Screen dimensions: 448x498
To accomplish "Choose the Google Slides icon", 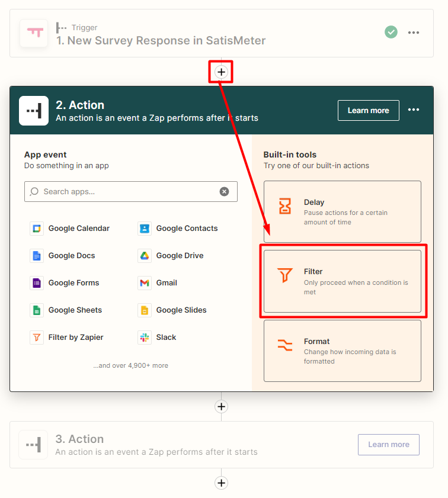I will pyautogui.click(x=145, y=310).
